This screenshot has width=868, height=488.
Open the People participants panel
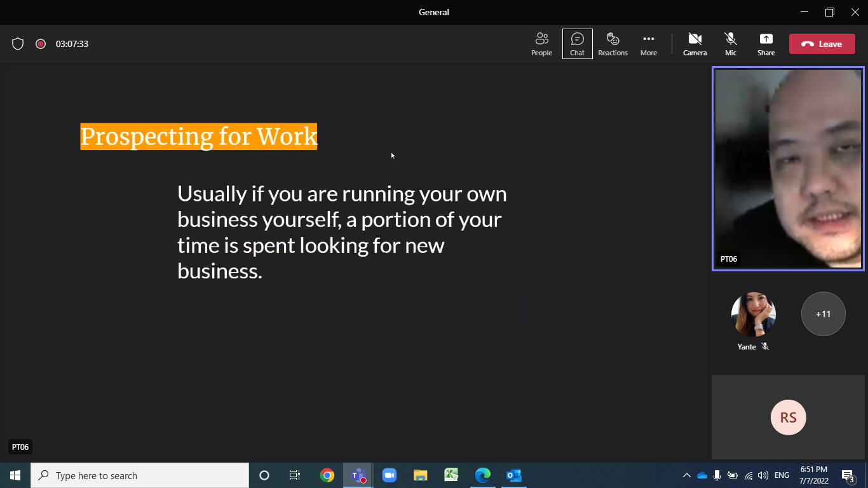(541, 44)
